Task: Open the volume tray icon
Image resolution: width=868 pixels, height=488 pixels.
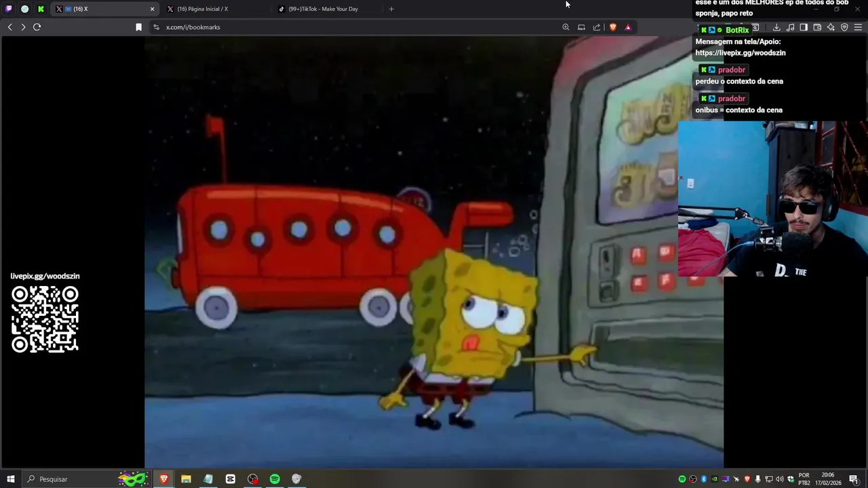Action: point(779,479)
